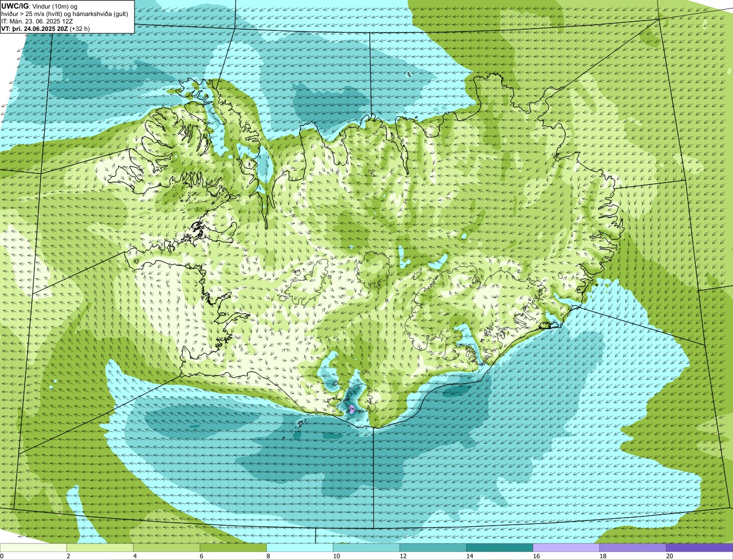Click the 'UWC/IG: Vindur (10m) og' title line
The width and height of the screenshot is (733, 560).
(40, 6)
